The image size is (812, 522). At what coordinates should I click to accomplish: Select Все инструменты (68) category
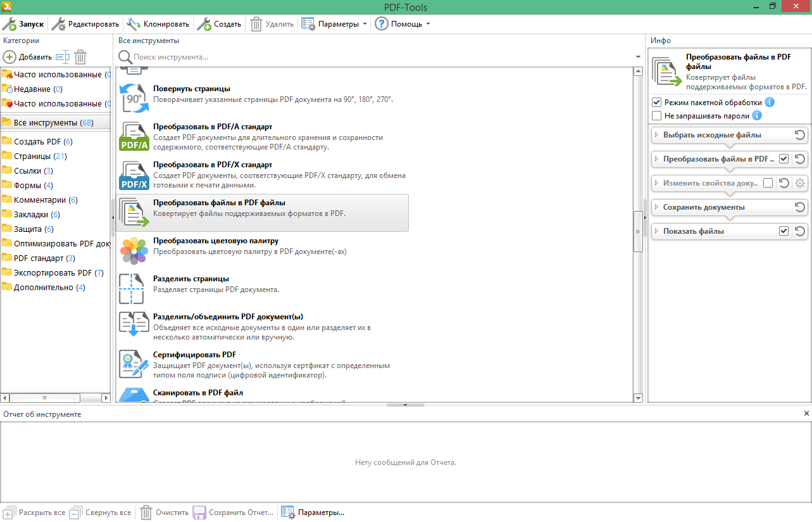[x=56, y=122]
